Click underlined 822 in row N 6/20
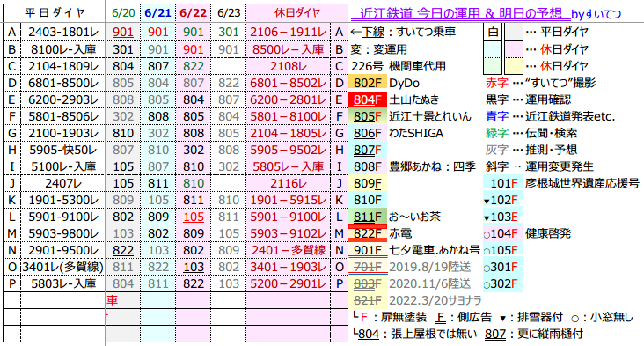 click(x=123, y=250)
